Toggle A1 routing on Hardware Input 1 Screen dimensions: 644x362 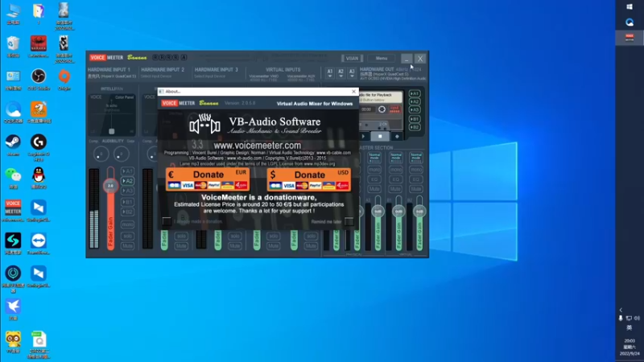pyautogui.click(x=127, y=171)
